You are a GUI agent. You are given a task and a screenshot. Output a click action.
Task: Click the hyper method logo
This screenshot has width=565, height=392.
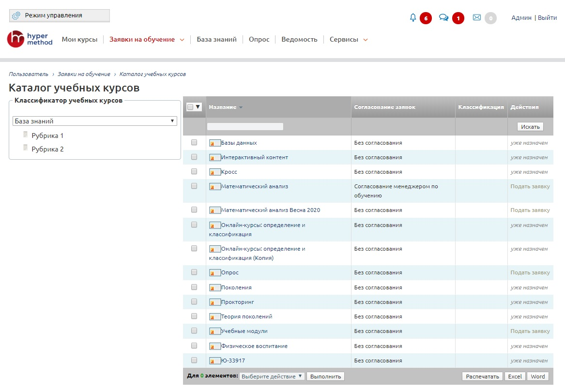[x=30, y=39]
